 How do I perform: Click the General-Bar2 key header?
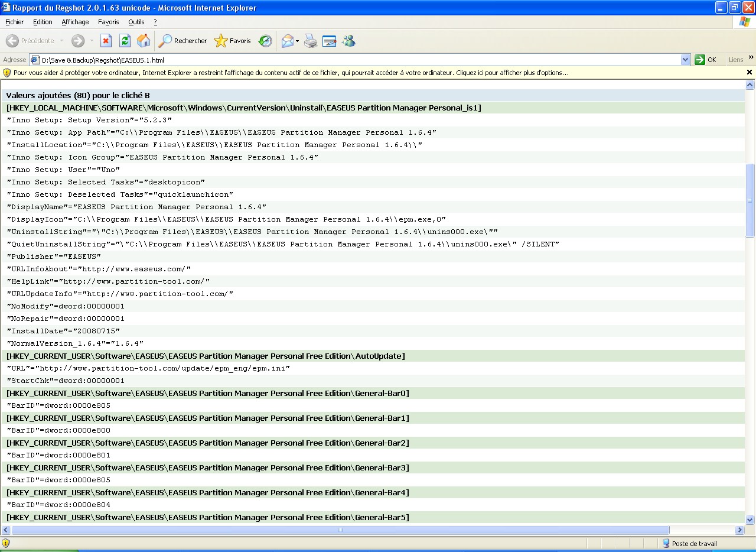click(x=208, y=443)
